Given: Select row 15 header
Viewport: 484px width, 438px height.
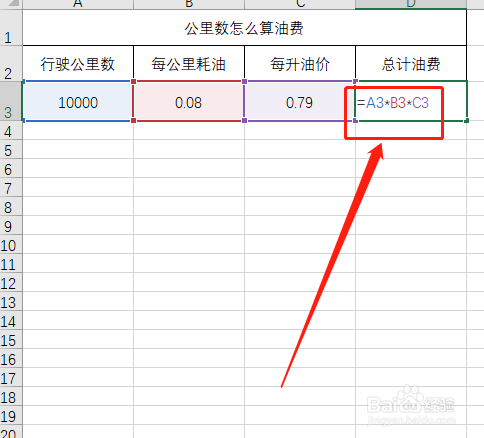Looking at the screenshot, I should (11, 339).
